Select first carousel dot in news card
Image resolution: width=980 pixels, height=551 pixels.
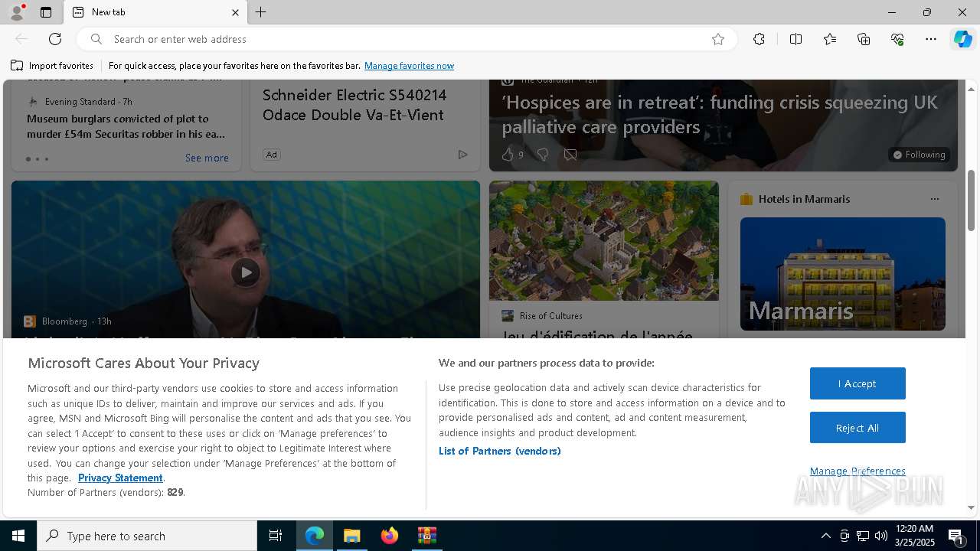coord(28,159)
